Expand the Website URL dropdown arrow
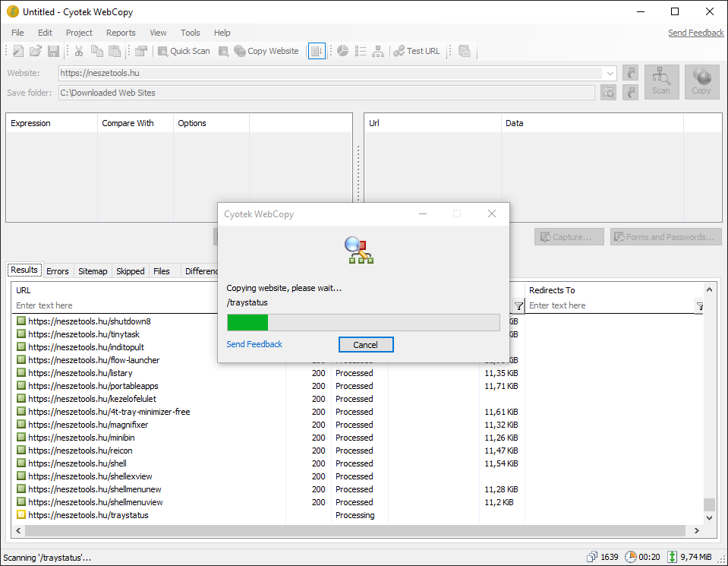The width and height of the screenshot is (728, 566). pyautogui.click(x=610, y=73)
